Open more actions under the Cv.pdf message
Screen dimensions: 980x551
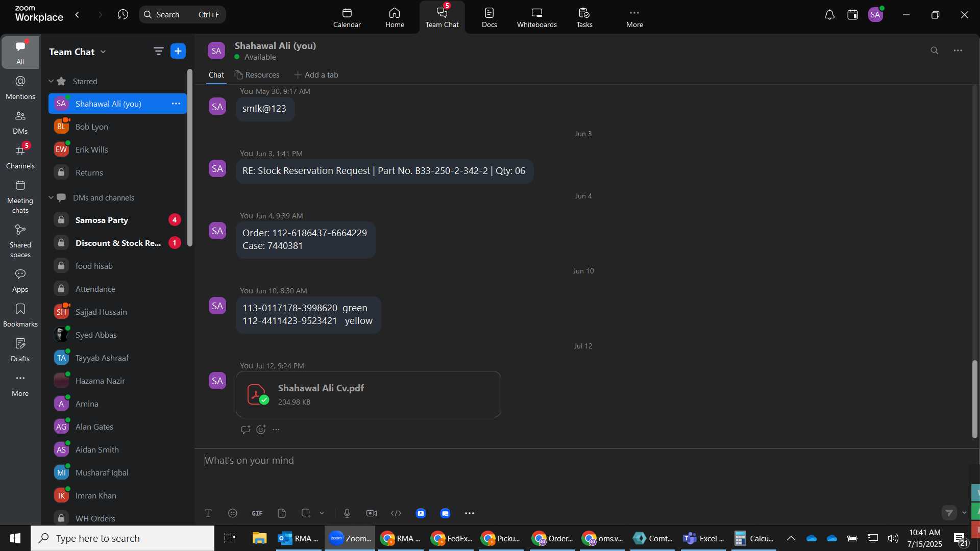click(x=276, y=430)
